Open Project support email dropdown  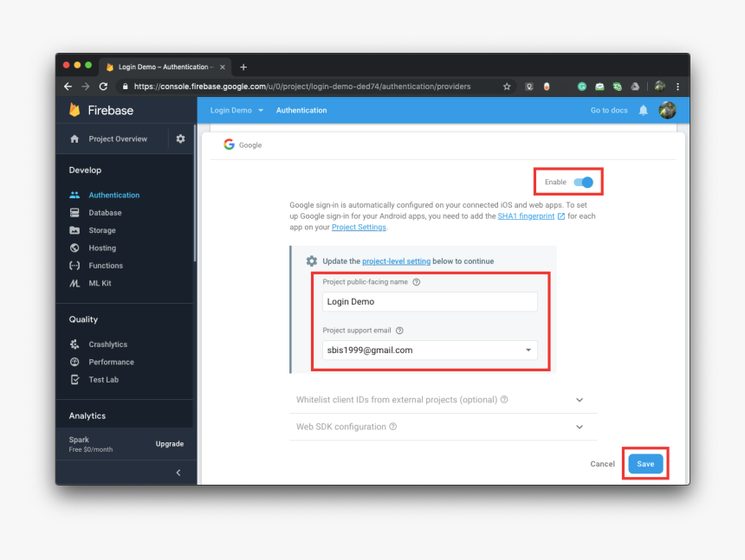[x=430, y=351]
